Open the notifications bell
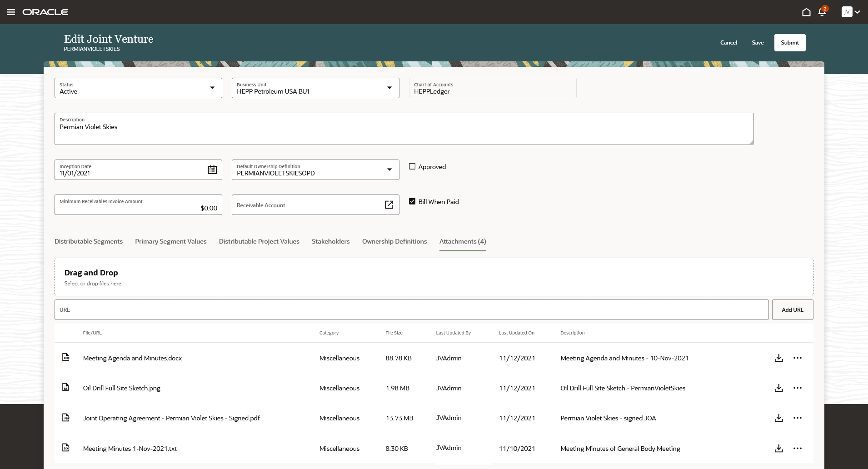This screenshot has width=868, height=469. click(x=822, y=12)
